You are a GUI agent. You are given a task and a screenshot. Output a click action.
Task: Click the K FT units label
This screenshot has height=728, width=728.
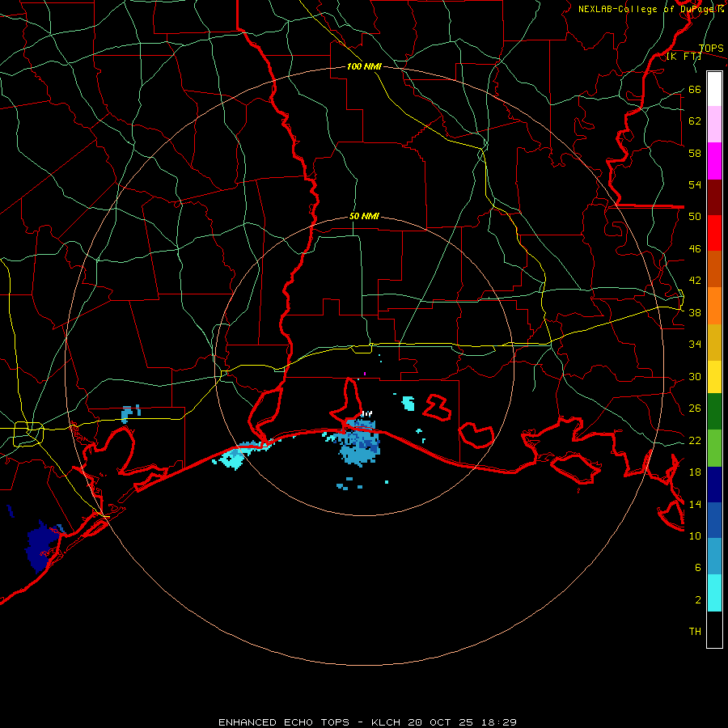684,57
